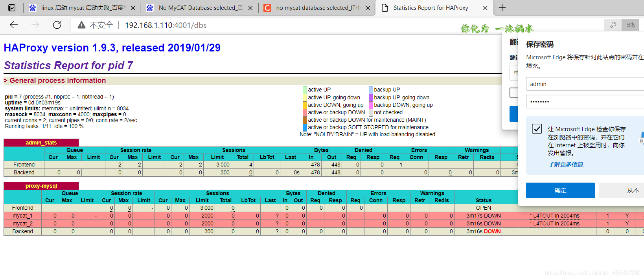Close the 'no mycat database selected_IT' tab

(x=368, y=8)
